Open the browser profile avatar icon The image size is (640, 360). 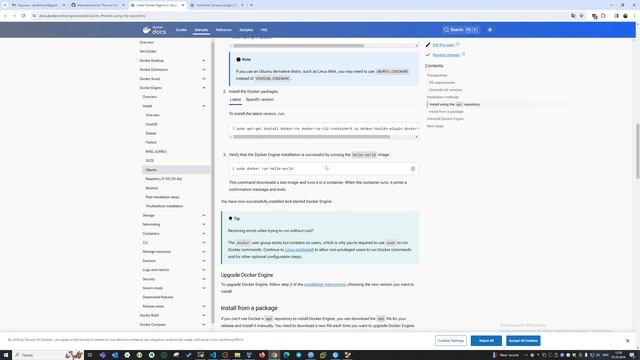pyautogui.click(x=625, y=16)
